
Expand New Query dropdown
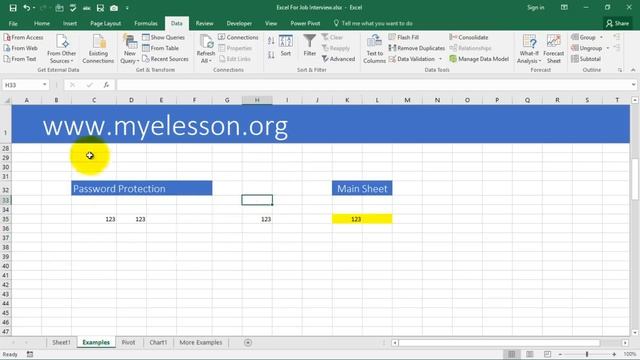pos(130,61)
